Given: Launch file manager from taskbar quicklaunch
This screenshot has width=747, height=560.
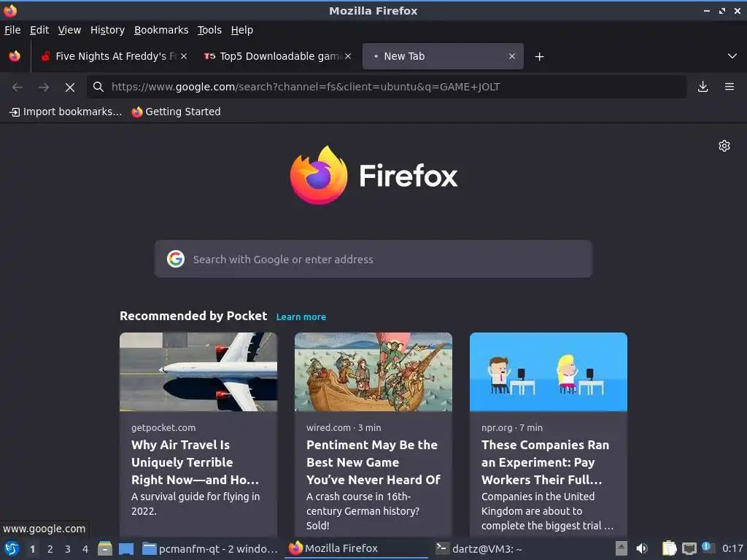Looking at the screenshot, I should click(x=105, y=548).
